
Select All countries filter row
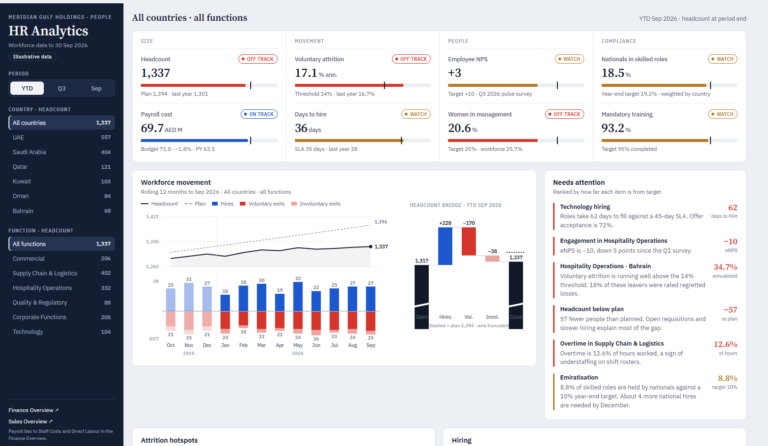pos(62,123)
